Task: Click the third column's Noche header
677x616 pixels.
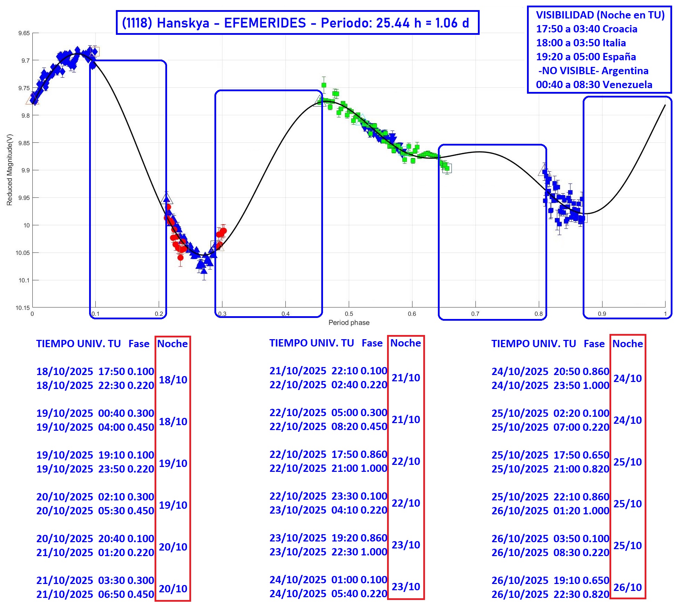Action: (628, 344)
